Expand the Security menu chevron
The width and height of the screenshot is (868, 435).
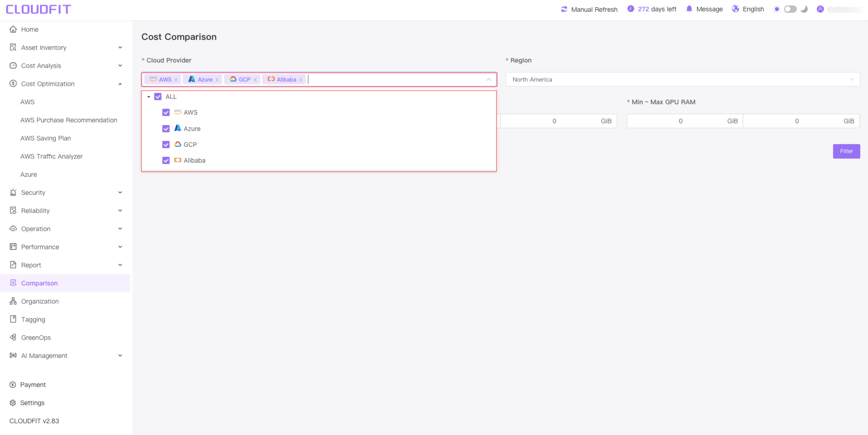click(120, 193)
